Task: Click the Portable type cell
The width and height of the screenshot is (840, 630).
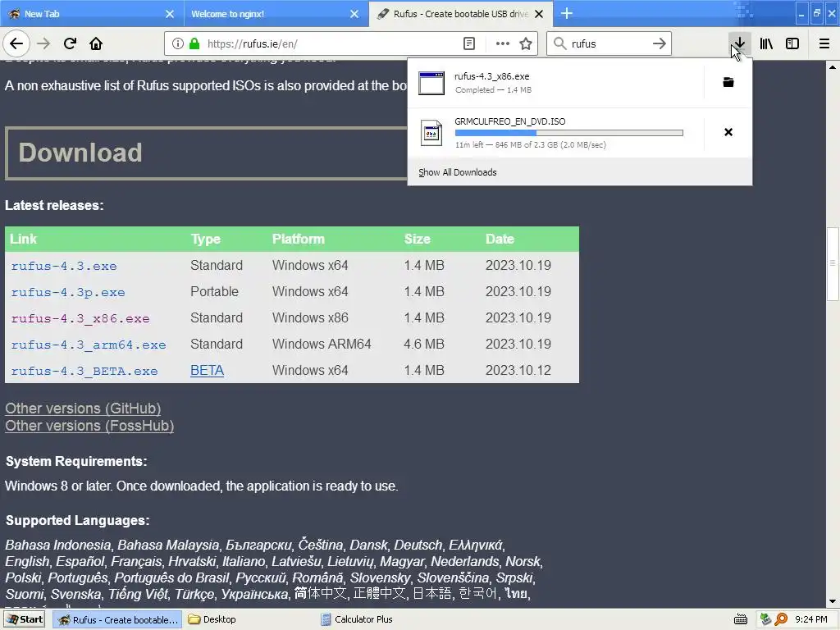Action: [214, 291]
